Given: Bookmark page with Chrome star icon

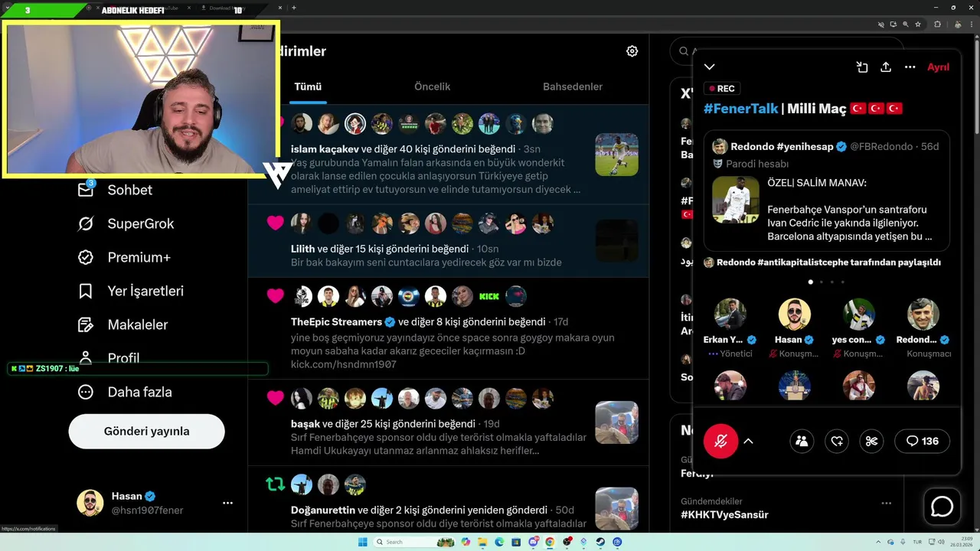Looking at the screenshot, I should [x=917, y=24].
